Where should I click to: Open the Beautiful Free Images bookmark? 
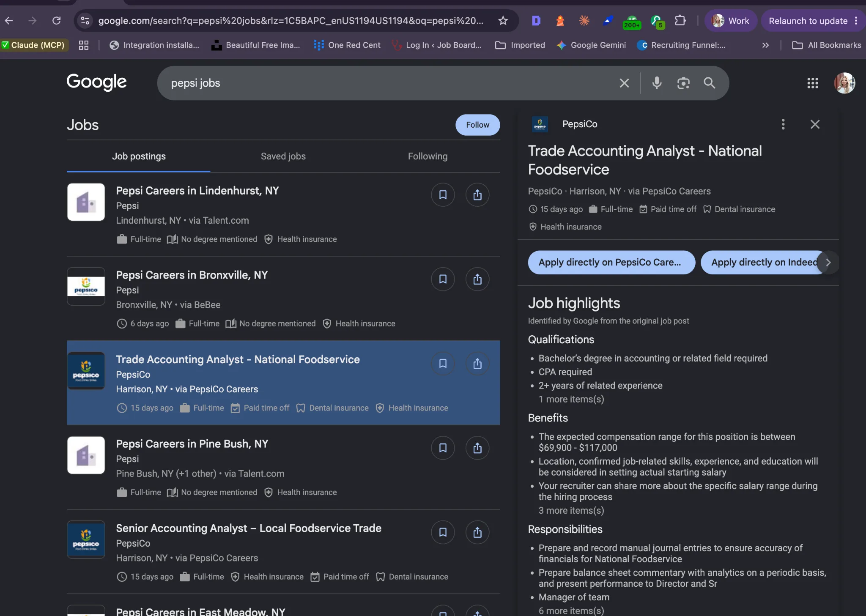[256, 45]
